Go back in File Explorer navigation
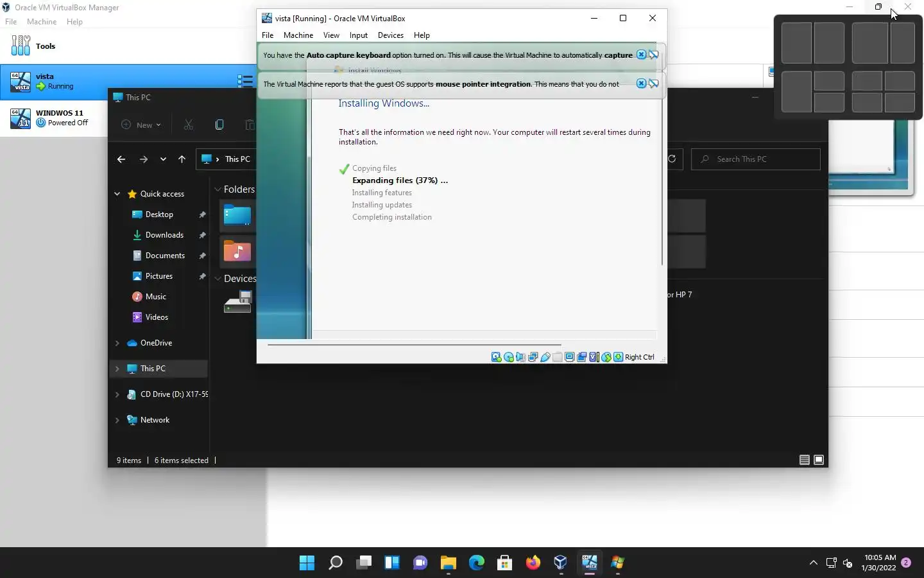This screenshot has height=578, width=924. (x=121, y=159)
